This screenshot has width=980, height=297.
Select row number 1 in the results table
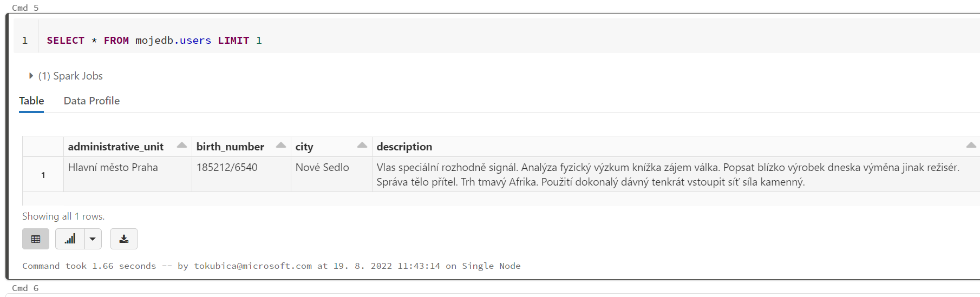43,175
